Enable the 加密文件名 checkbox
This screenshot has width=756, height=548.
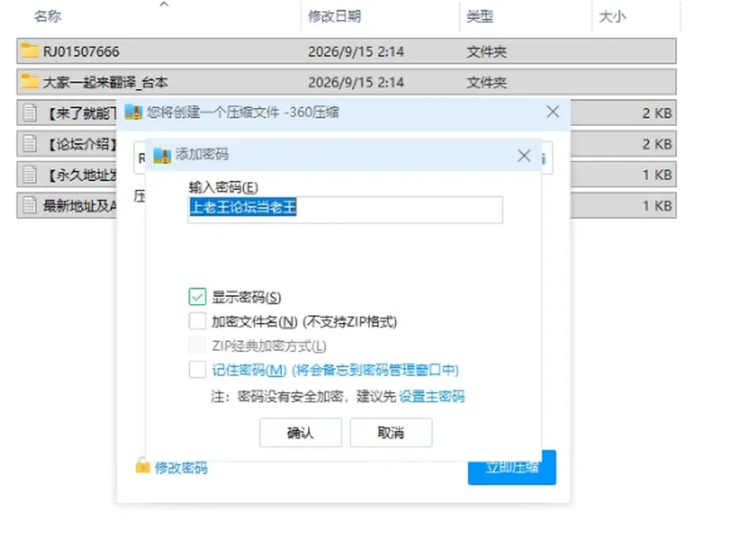(197, 321)
